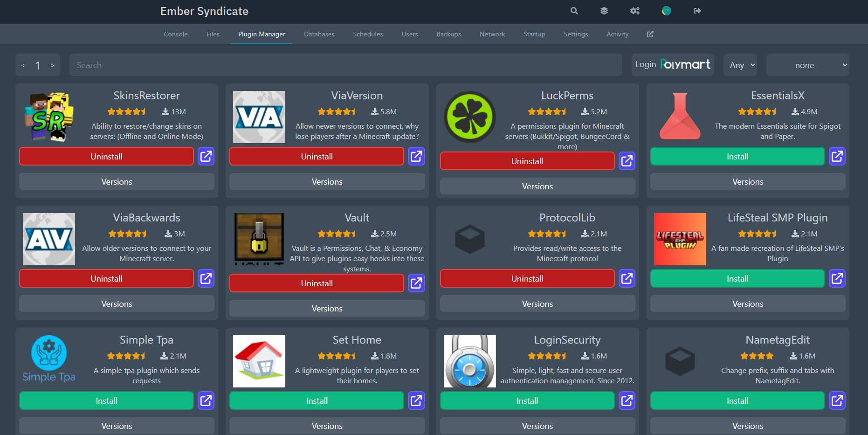Install the LifeSteal SMP Plugin
The width and height of the screenshot is (868, 435).
pos(737,278)
